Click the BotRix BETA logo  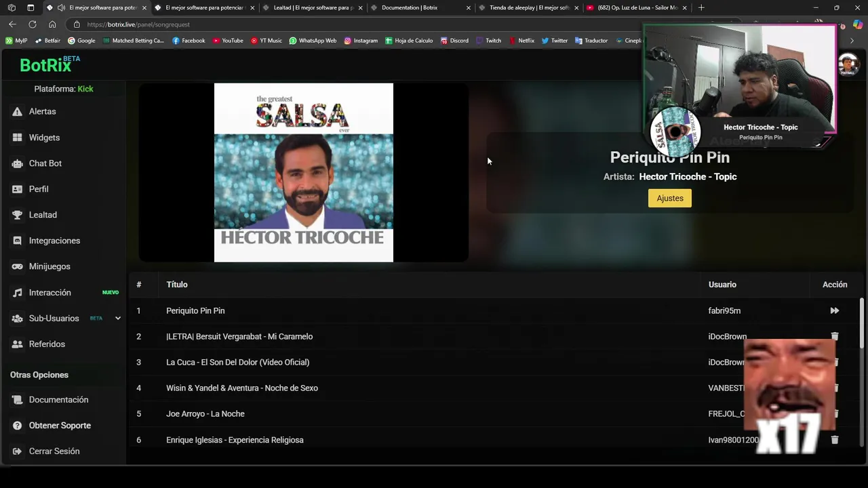click(50, 64)
